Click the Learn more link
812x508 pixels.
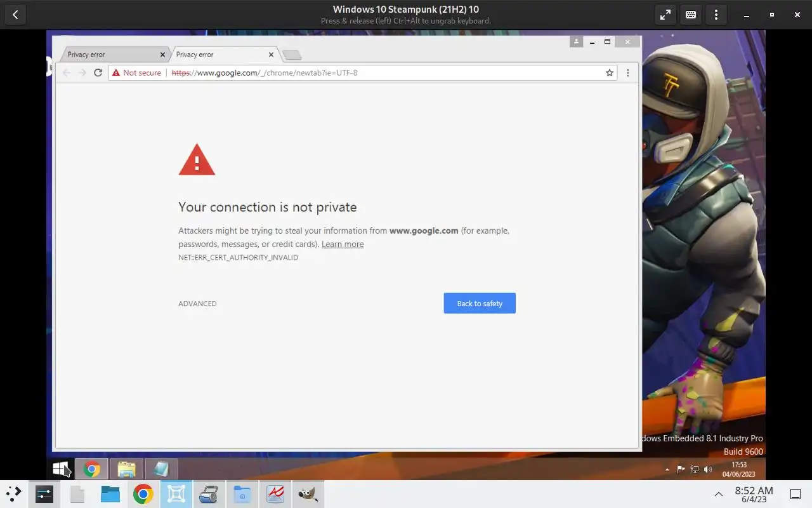[x=343, y=244]
